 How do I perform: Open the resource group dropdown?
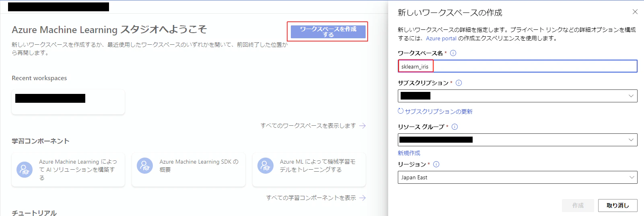(518, 140)
